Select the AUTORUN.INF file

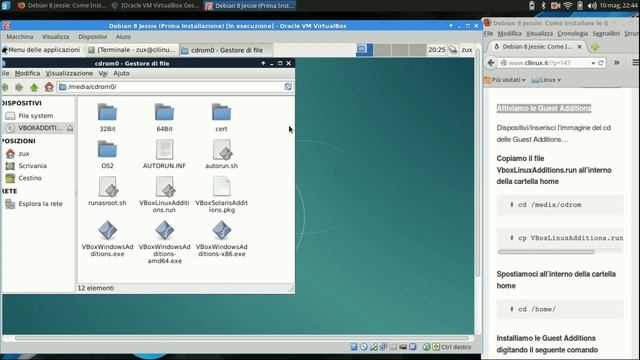(164, 154)
